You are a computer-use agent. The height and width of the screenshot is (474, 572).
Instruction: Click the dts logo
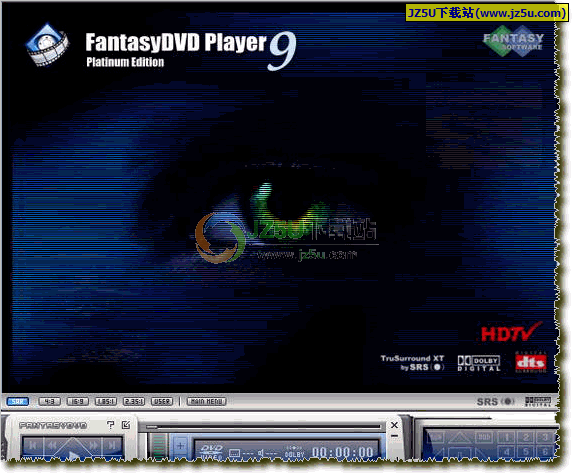531,362
